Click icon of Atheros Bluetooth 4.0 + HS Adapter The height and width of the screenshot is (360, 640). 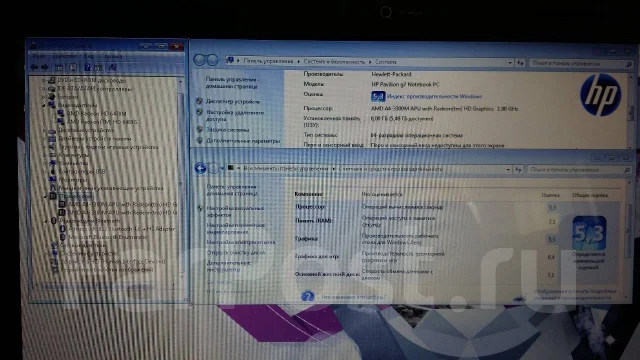[63, 229]
